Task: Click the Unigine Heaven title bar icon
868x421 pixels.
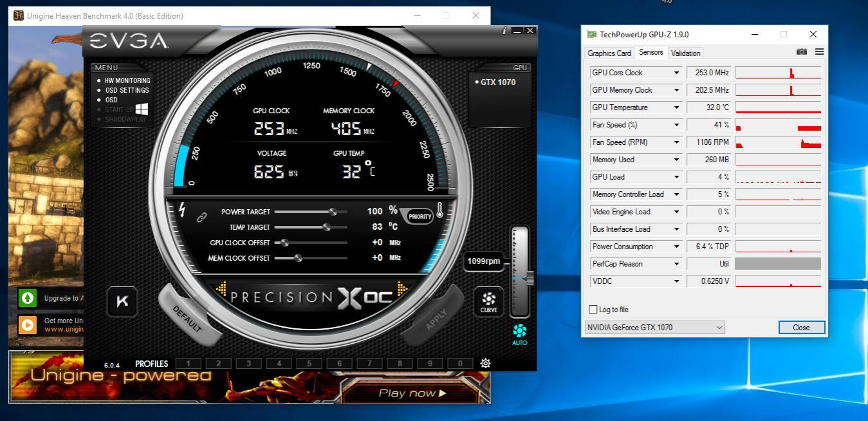Action: pyautogui.click(x=19, y=15)
